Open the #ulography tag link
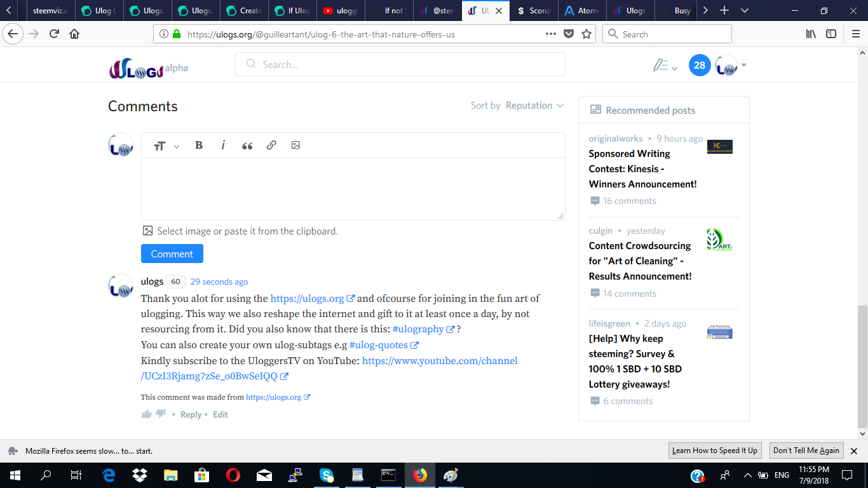Image resolution: width=868 pixels, height=488 pixels. click(423, 329)
